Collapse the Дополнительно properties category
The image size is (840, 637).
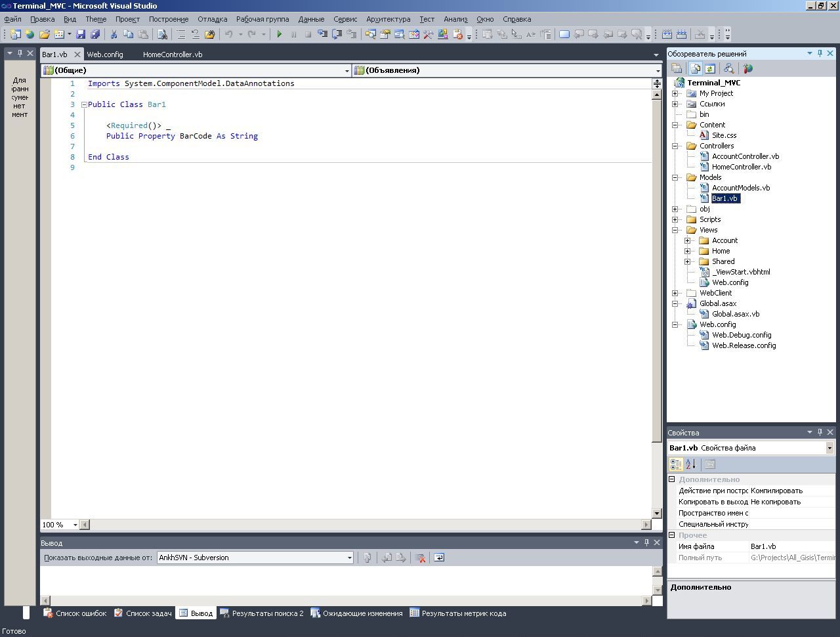click(672, 479)
